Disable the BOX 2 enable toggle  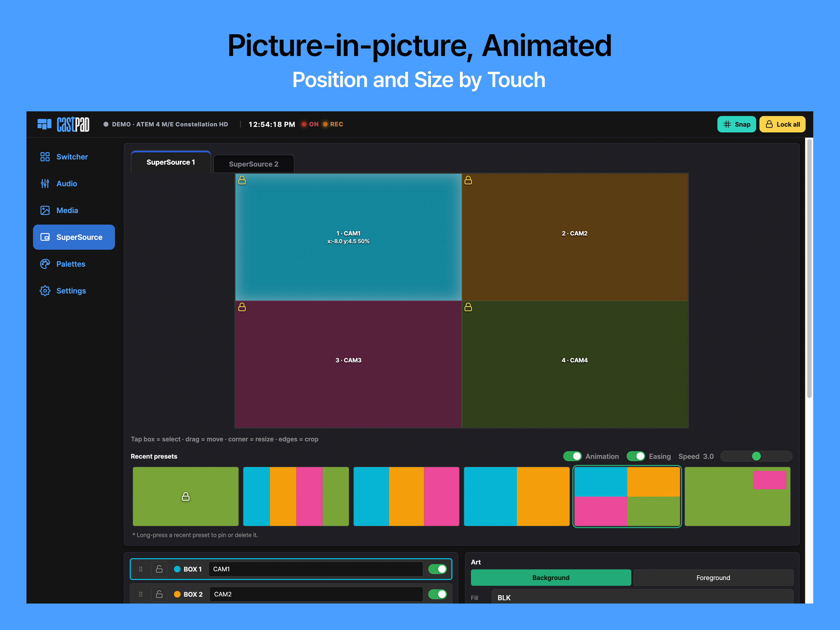click(x=438, y=594)
